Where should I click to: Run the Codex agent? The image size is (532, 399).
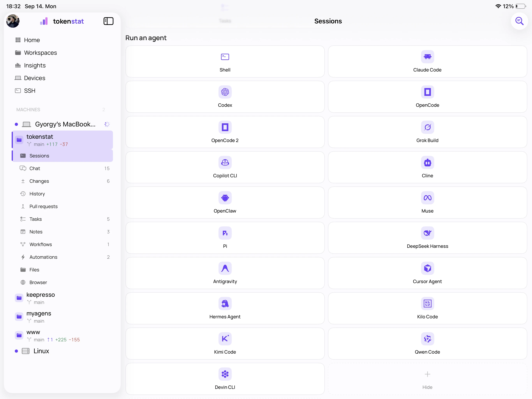225,97
